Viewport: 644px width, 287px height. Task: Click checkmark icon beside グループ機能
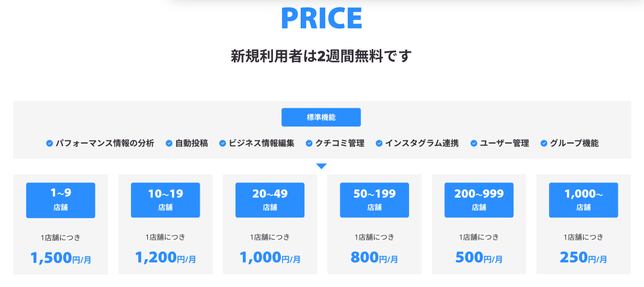544,143
